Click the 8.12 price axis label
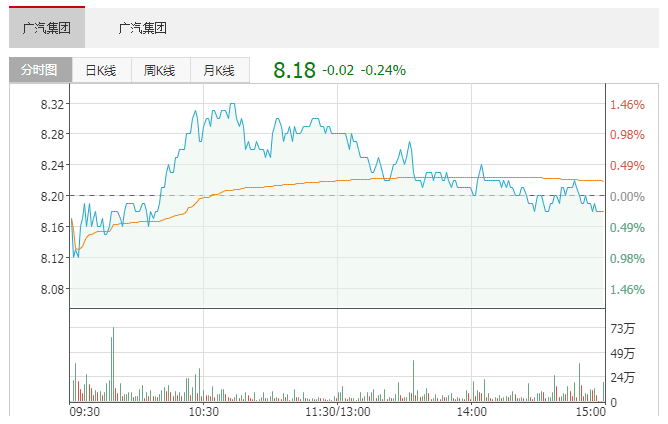The height and width of the screenshot is (424, 668). 52,258
